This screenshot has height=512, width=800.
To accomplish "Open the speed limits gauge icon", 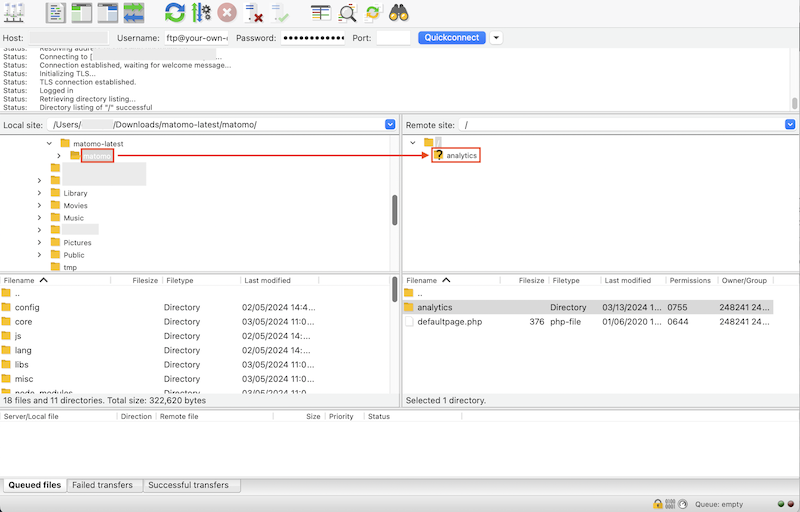I will 683,504.
